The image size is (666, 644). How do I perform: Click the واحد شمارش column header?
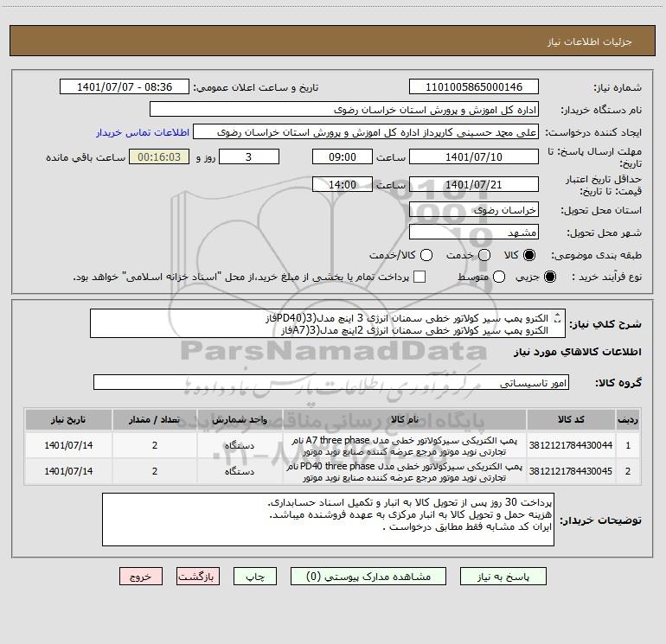point(240,420)
